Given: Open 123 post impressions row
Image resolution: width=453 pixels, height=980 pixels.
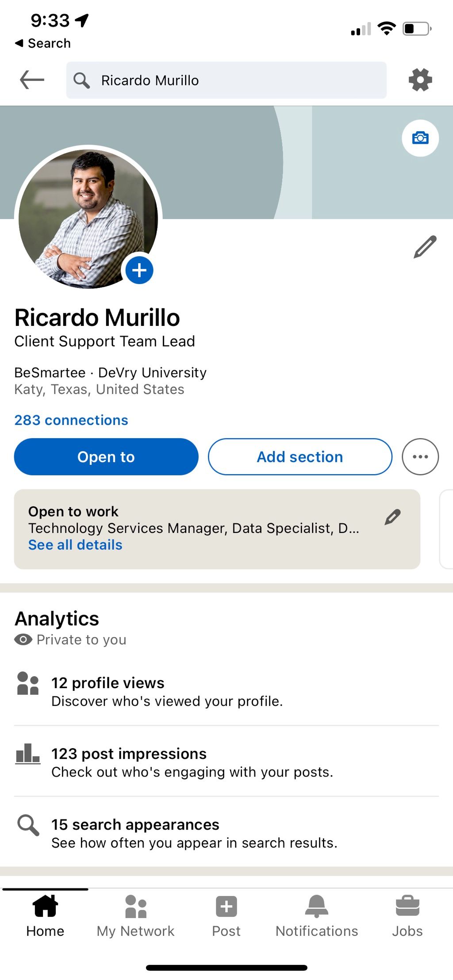Looking at the screenshot, I should point(226,762).
